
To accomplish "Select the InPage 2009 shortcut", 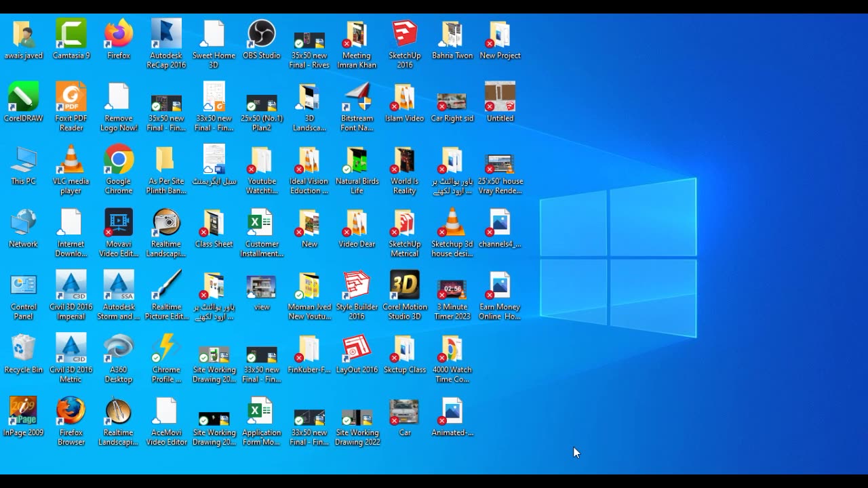I will pyautogui.click(x=24, y=411).
